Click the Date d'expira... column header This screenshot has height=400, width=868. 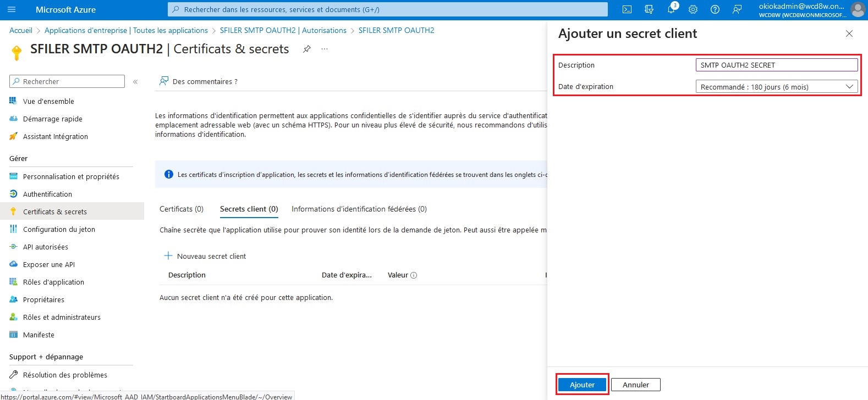347,275
